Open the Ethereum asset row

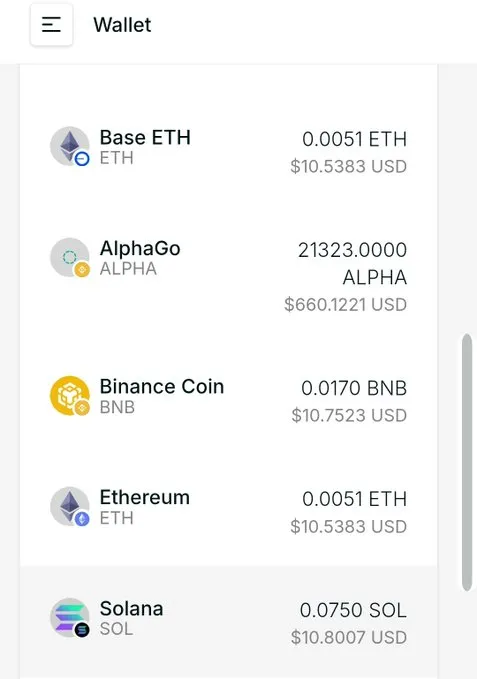229,511
